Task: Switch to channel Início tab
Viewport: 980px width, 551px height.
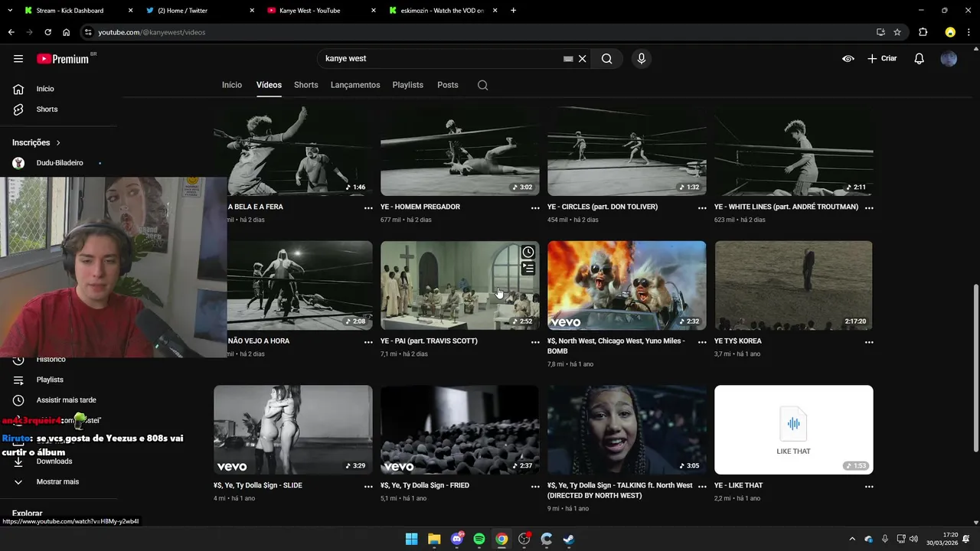Action: (232, 85)
